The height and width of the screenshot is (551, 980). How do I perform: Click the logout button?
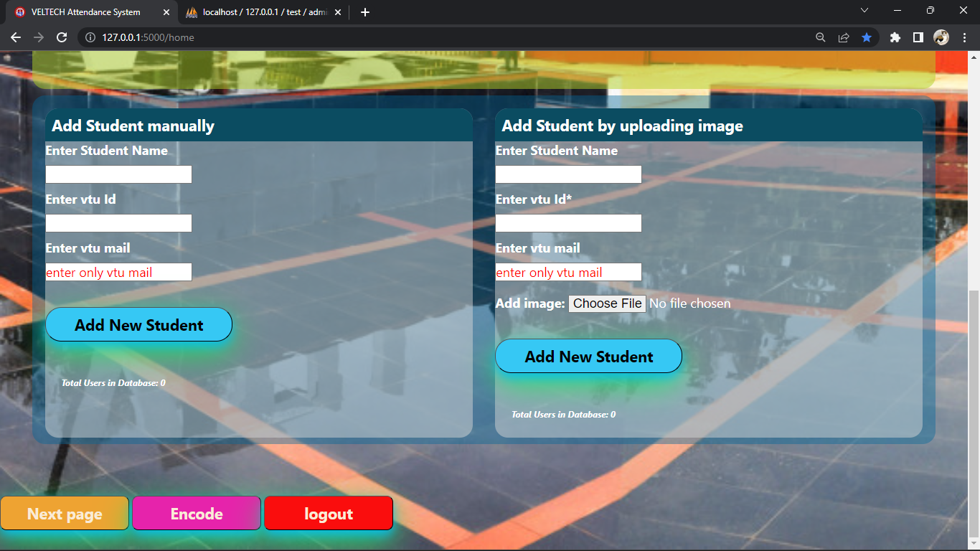pos(328,513)
